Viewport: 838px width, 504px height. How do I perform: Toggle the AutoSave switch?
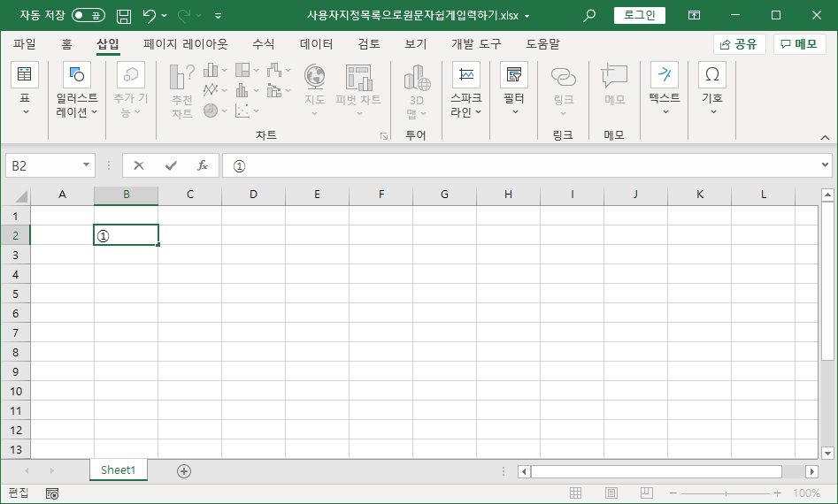88,15
